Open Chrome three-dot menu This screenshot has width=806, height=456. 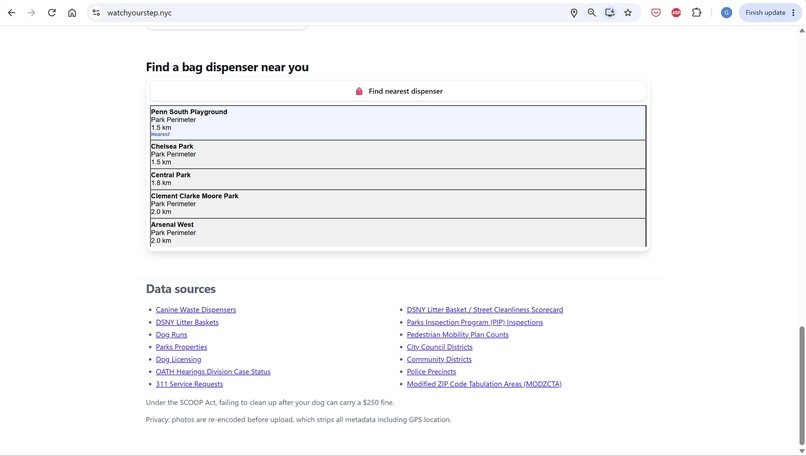[x=793, y=13]
